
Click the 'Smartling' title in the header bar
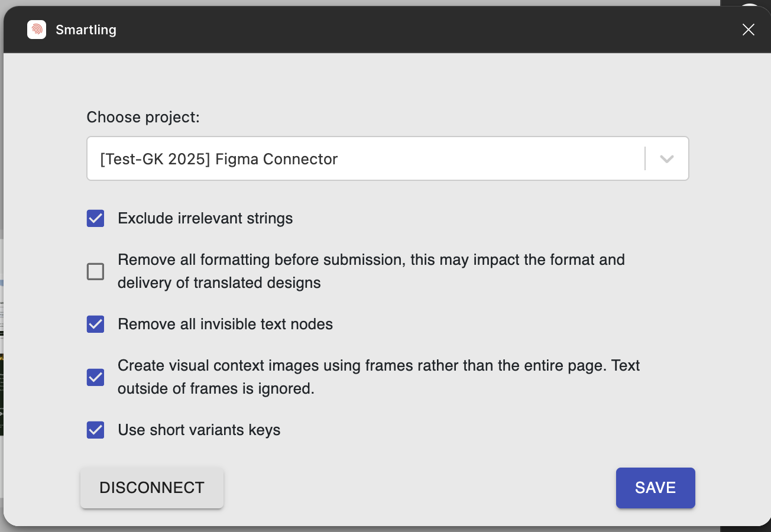pos(86,29)
